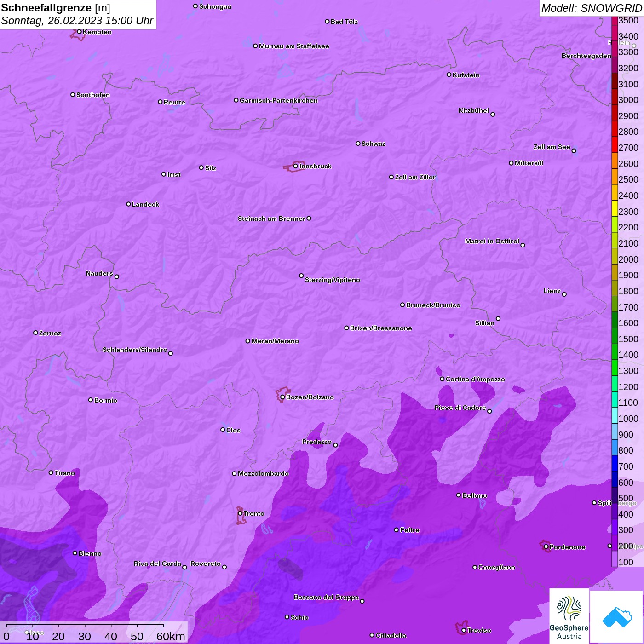Click the "Zell am Ziller" label
644x644 pixels.
415,177
